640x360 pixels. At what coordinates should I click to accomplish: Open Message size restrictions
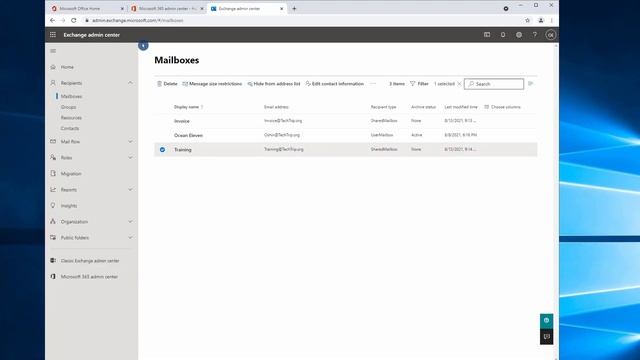pyautogui.click(x=212, y=84)
